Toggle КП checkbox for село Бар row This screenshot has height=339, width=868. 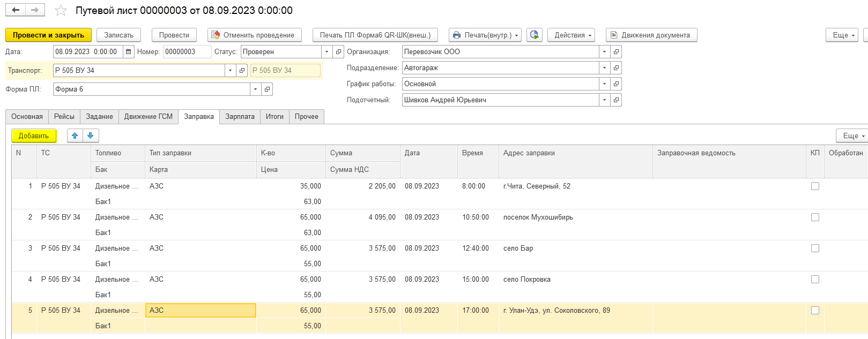point(815,248)
